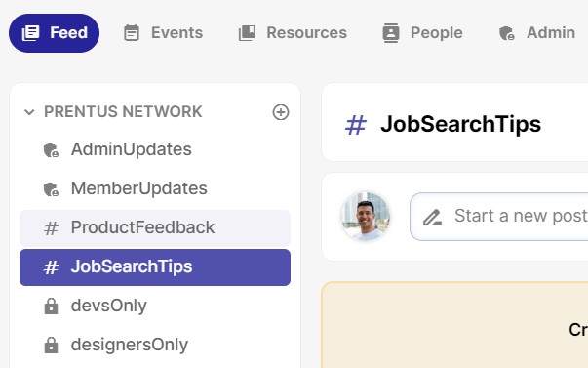
Task: Open the Resources tab
Action: (293, 33)
